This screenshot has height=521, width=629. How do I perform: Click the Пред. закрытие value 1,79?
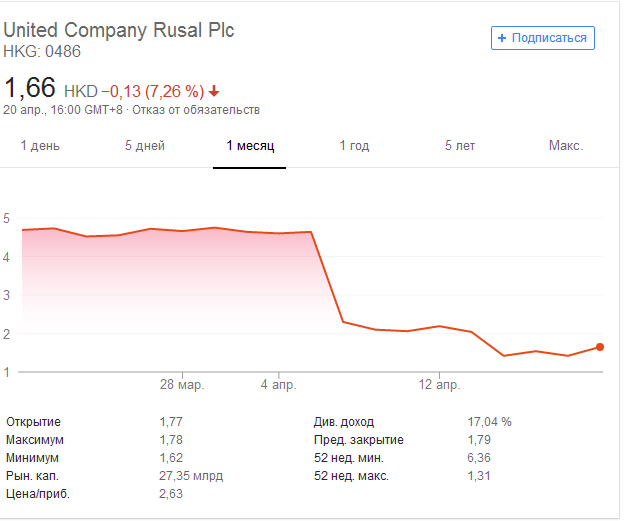click(x=480, y=439)
